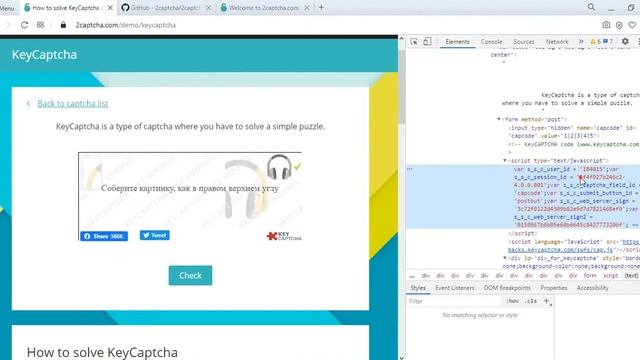The image size is (640, 360).
Task: Close the Github 2captcha tab
Action: coord(209,8)
